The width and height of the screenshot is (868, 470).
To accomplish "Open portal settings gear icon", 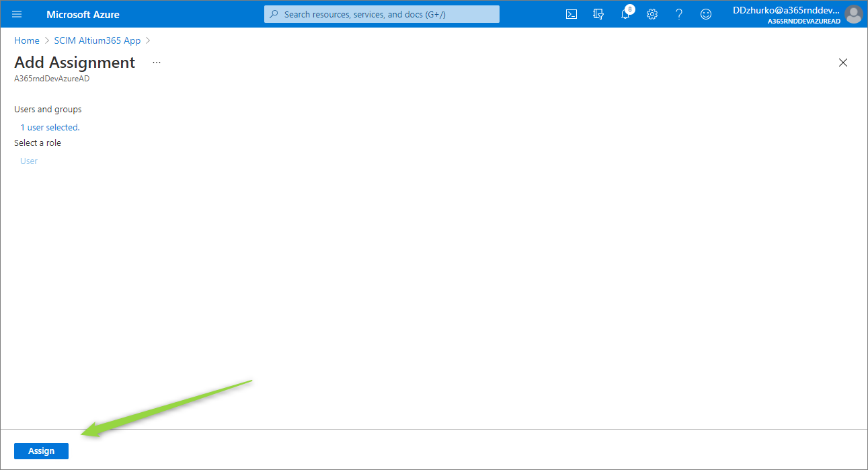I will pos(652,14).
